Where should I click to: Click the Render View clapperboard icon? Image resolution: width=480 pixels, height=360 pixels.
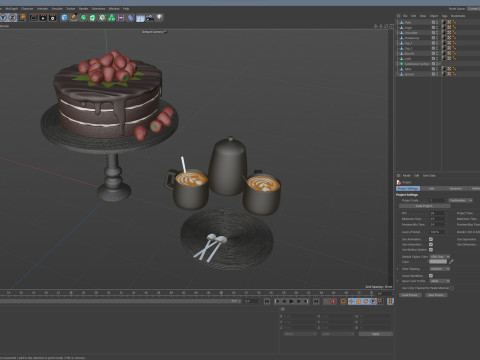pos(33,17)
